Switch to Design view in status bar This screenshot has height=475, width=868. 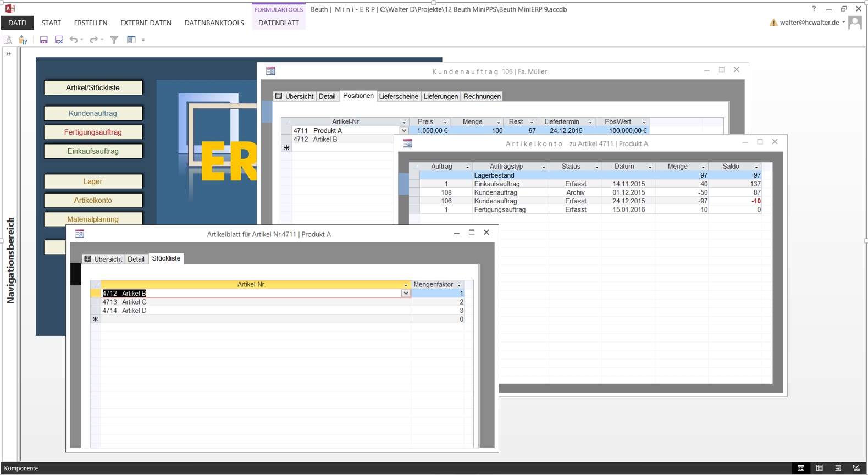(x=856, y=468)
